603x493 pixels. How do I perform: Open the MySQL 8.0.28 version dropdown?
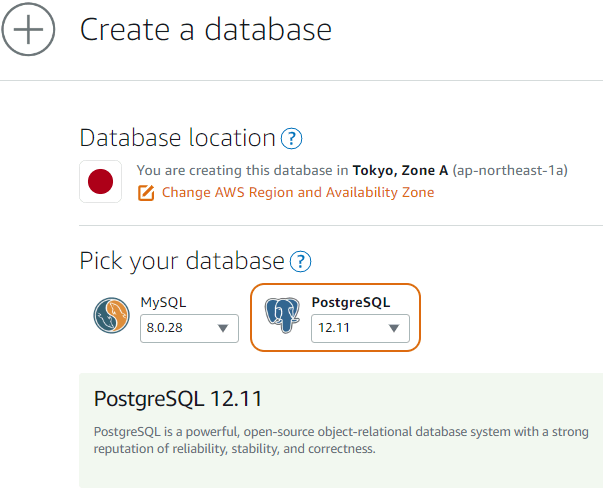pos(189,328)
